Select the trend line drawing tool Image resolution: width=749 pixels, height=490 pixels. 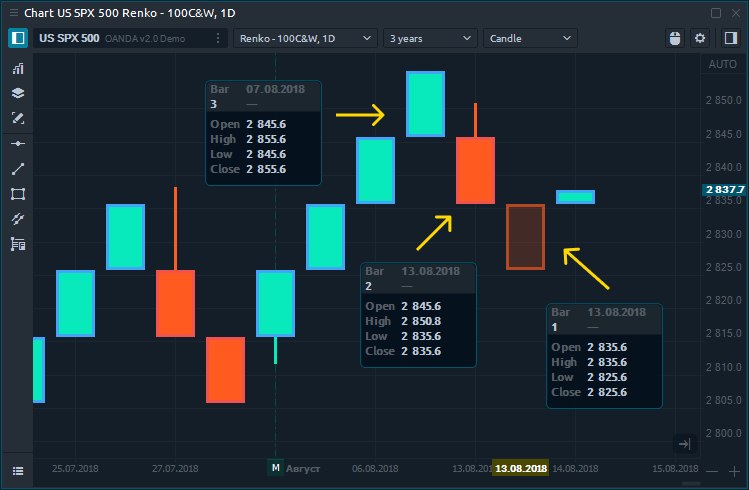point(18,169)
